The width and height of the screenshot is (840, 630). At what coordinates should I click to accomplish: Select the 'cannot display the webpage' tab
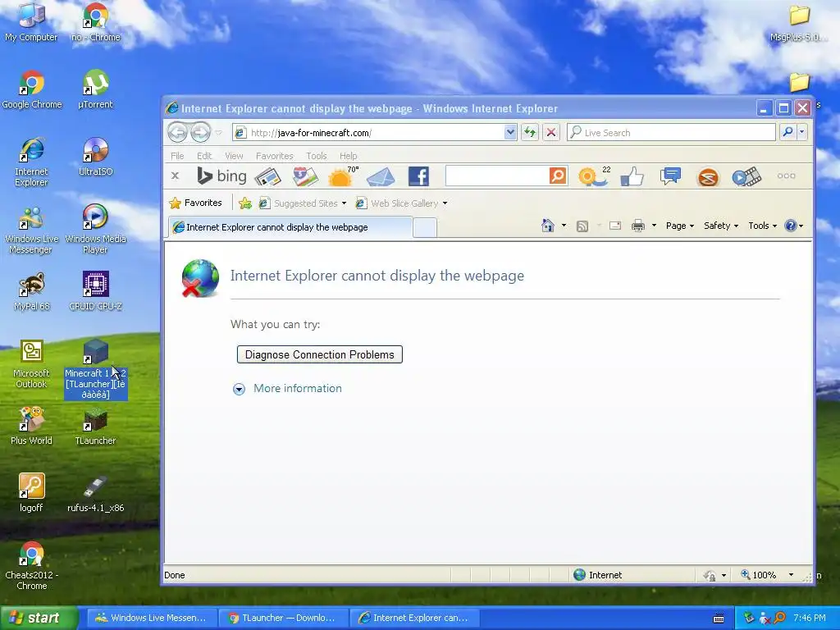(290, 227)
